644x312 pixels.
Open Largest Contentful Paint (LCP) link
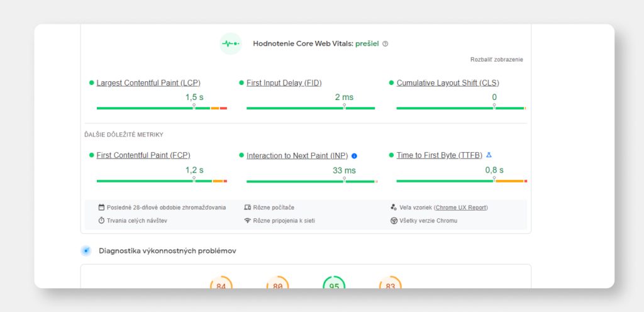[148, 83]
